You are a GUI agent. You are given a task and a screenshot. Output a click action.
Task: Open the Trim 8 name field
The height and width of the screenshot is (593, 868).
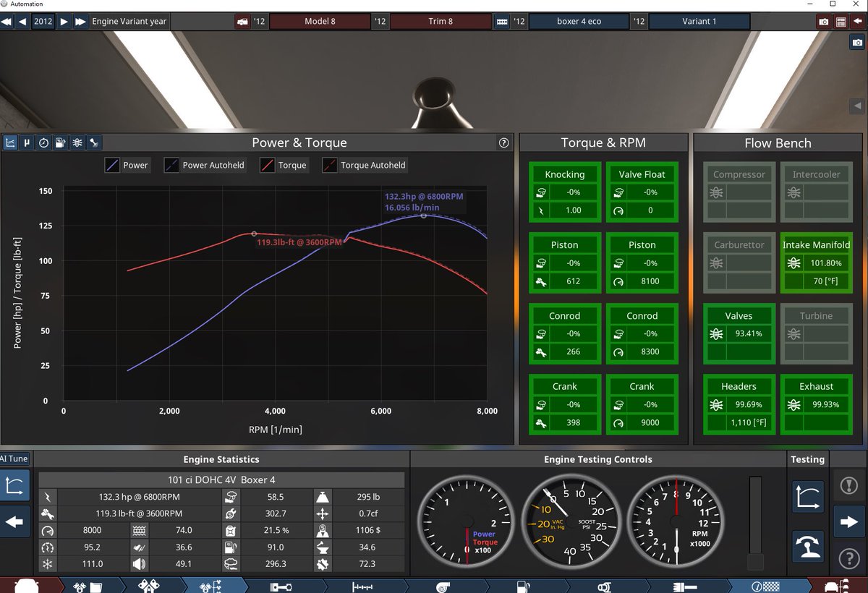click(x=441, y=22)
